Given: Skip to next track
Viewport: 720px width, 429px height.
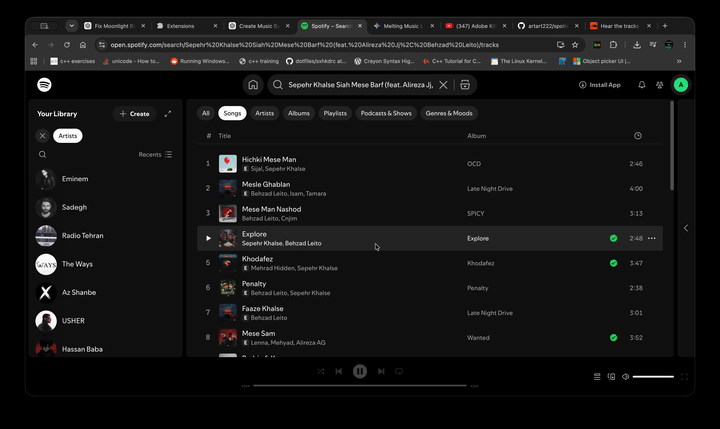Looking at the screenshot, I should [x=381, y=371].
